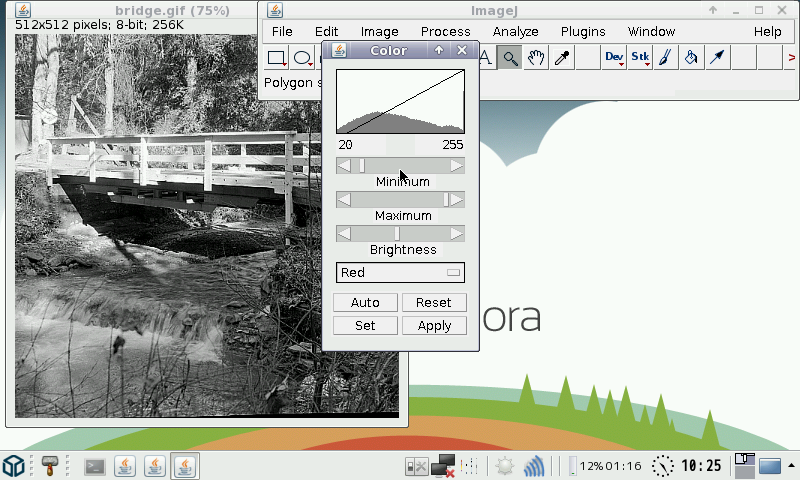Select the Text tool
Image resolution: width=800 pixels, height=480 pixels.
[486, 58]
